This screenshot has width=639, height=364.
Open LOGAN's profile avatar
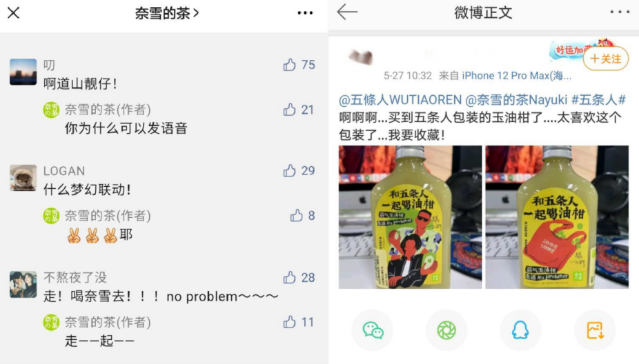(x=23, y=178)
